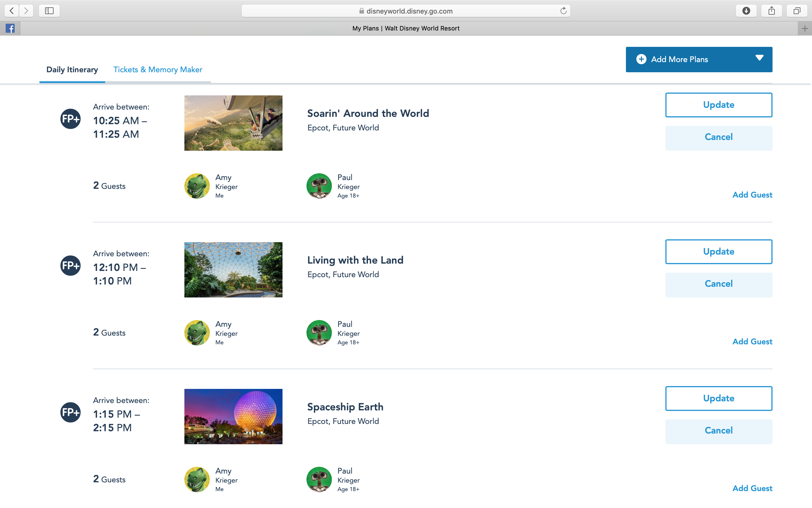Update the Living with the Land FastPass
The image size is (812, 508).
[x=719, y=252]
